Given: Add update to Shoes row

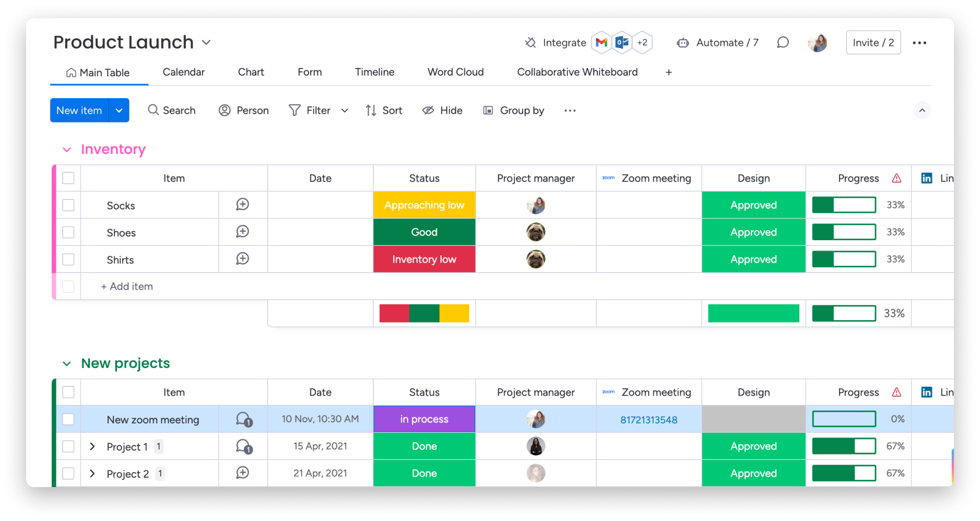Looking at the screenshot, I should [242, 232].
